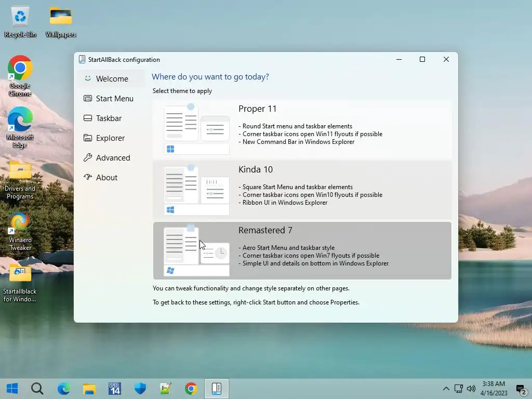Screen dimensions: 532x399
Task: Open the Welcome page in sidebar
Action: coord(111,79)
